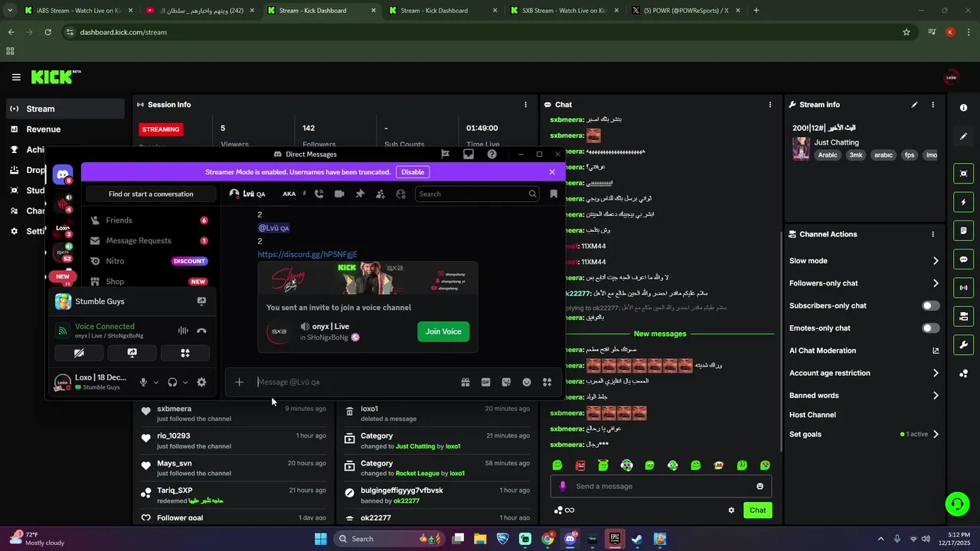This screenshot has height=551, width=980.
Task: Click the Join Voice button
Action: point(443,331)
